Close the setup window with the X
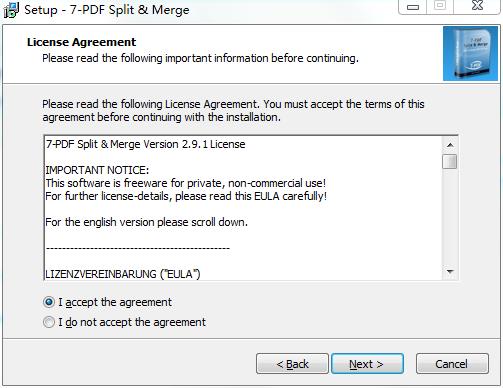Screen dimensions: 503x388 click(x=477, y=6)
